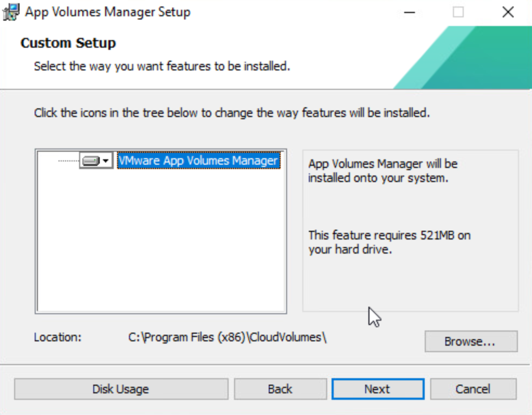The width and height of the screenshot is (532, 415).
Task: Click the empty area of the feature tree
Action: pyautogui.click(x=160, y=244)
